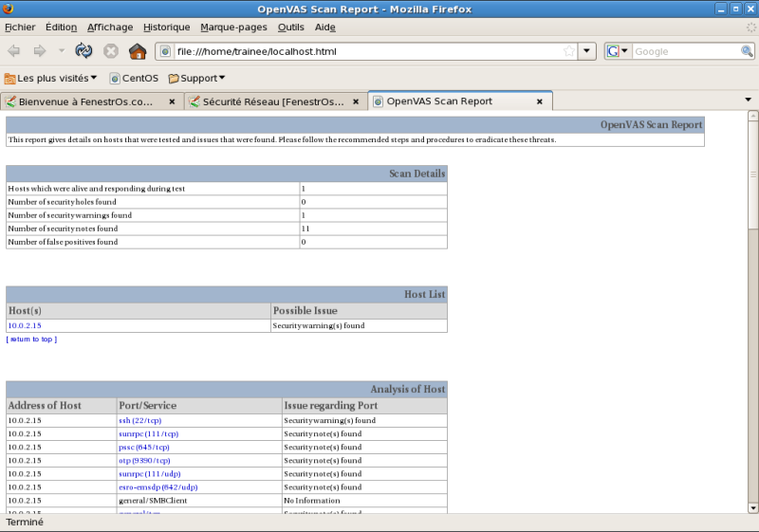This screenshot has width=759, height=532.
Task: Follow the ssh (22/tcp) link
Action: point(139,420)
